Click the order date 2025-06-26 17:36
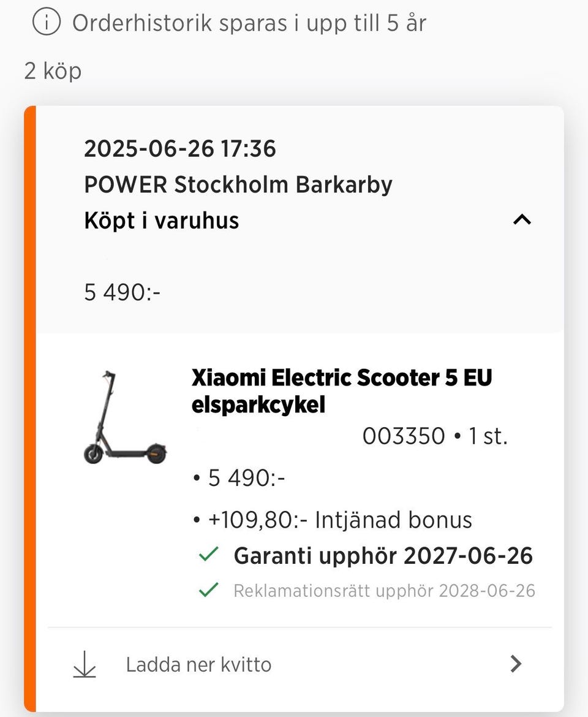 [x=180, y=149]
